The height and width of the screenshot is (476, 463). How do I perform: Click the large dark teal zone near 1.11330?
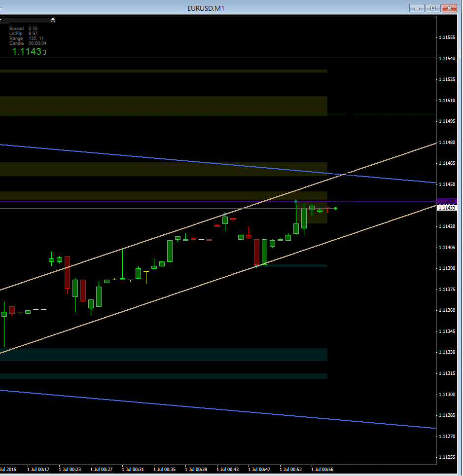[x=164, y=355]
